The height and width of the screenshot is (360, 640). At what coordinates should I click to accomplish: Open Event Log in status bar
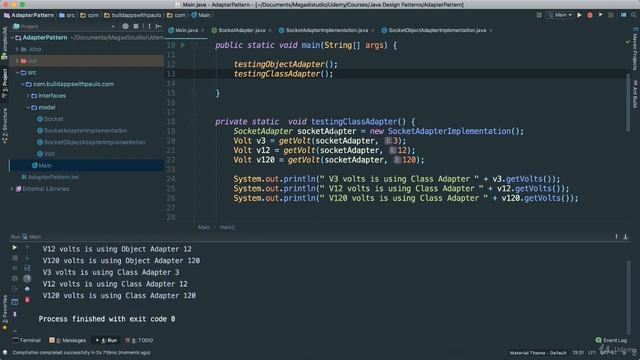coord(611,340)
